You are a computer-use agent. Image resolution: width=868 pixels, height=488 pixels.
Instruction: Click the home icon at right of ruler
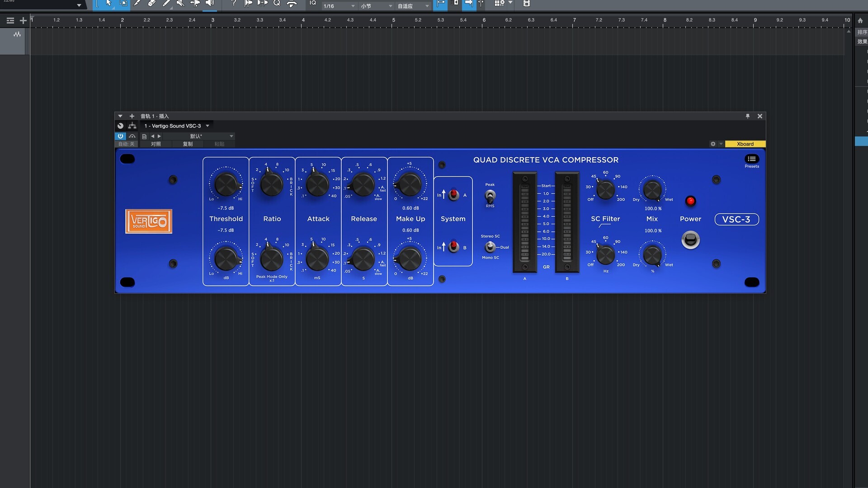coord(860,20)
